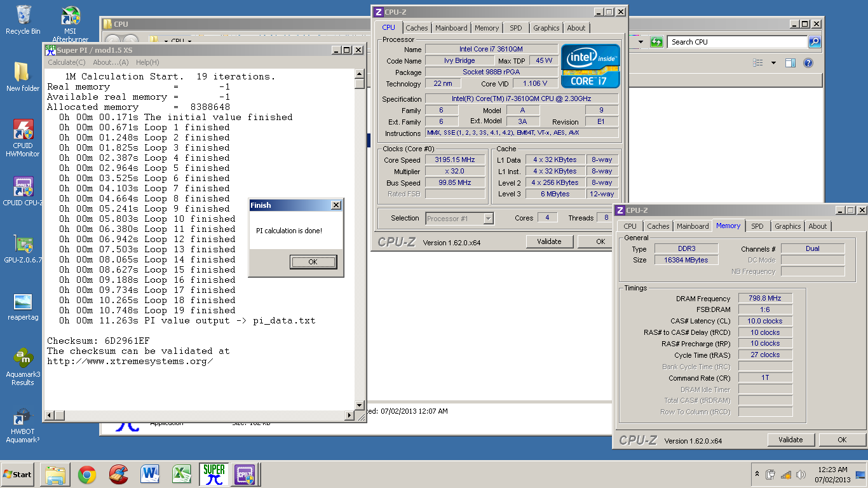Open the Aquamark3 Results desktop icon
The width and height of the screenshot is (868, 488).
[23, 367]
